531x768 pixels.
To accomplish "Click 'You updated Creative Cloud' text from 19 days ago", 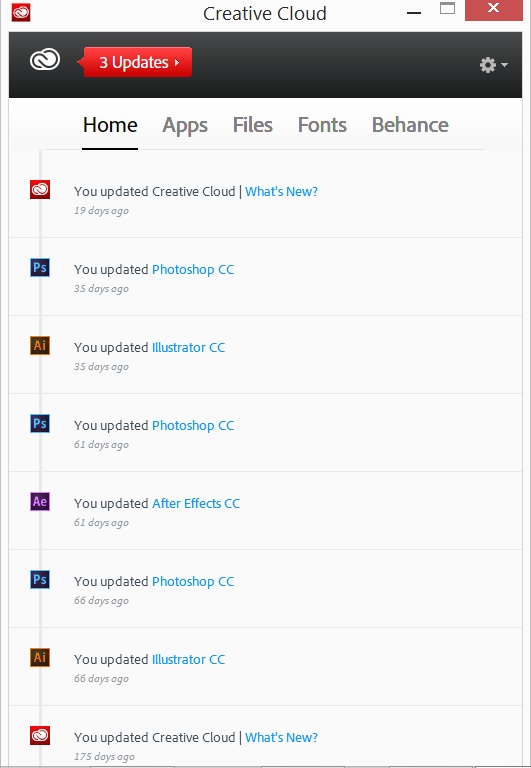I will [155, 192].
